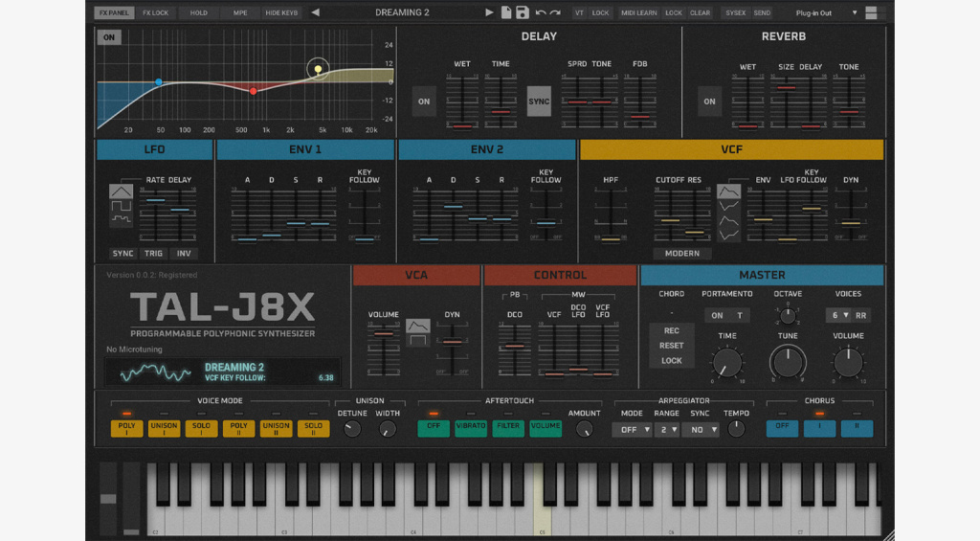This screenshot has height=541, width=980.
Task: Load the next preset with right arrow
Action: point(489,12)
